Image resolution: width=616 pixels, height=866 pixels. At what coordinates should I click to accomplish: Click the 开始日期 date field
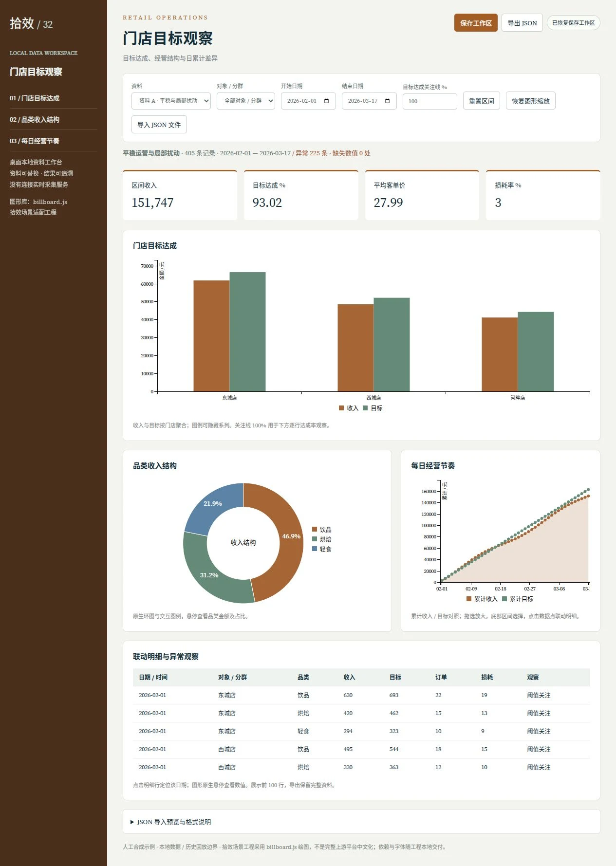coord(308,101)
